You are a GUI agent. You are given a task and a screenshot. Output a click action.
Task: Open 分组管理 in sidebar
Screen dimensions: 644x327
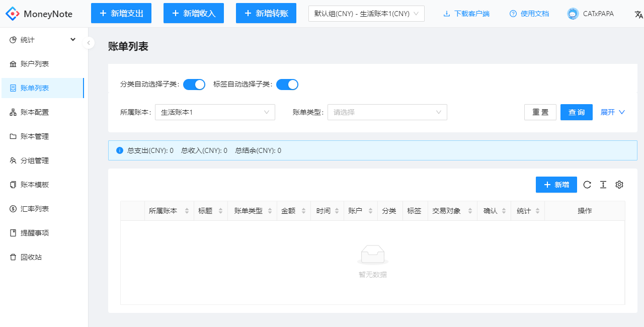(x=42, y=160)
